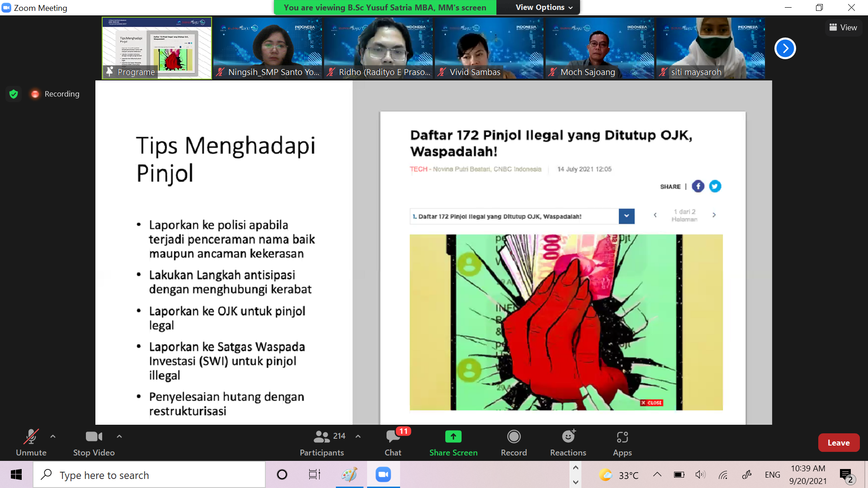Open the article page selector dropdown arrow

point(627,216)
